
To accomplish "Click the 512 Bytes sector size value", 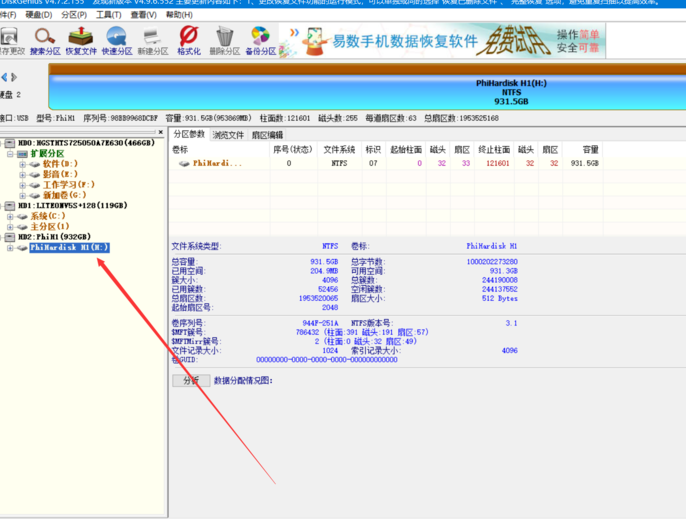I will point(500,298).
